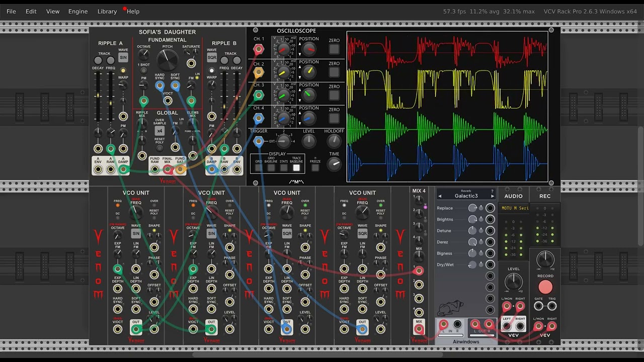The width and height of the screenshot is (644, 362).
Task: Click the Airwindows help question mark
Action: click(492, 191)
